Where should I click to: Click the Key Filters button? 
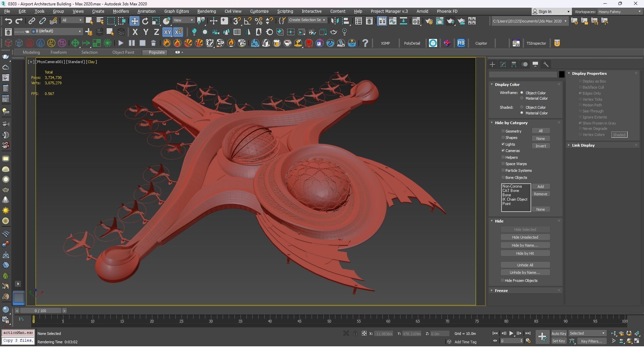(592, 341)
